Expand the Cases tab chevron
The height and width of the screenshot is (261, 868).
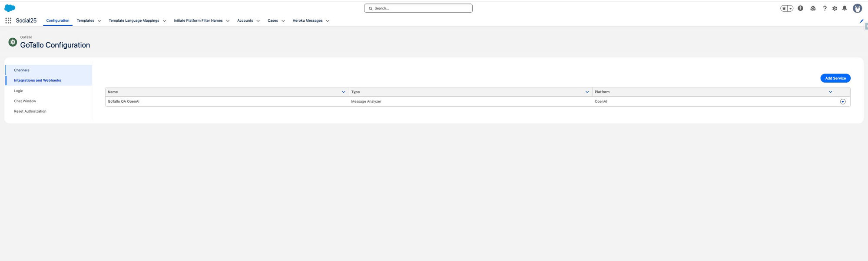[283, 21]
